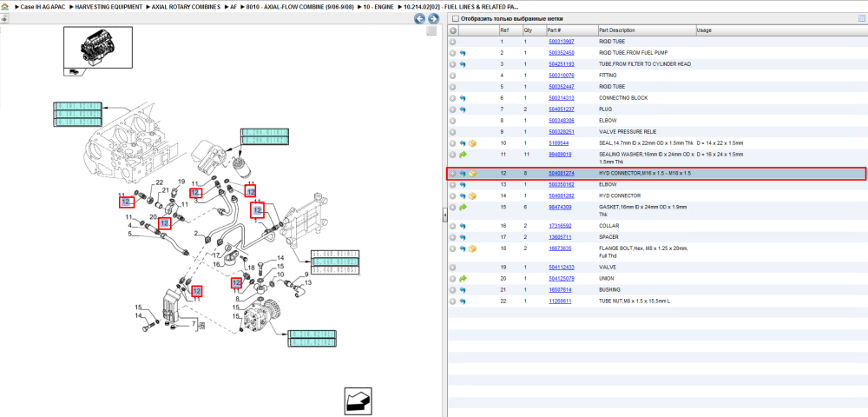The width and height of the screenshot is (868, 417).
Task: Go to next diagram with right arrow
Action: click(x=433, y=19)
